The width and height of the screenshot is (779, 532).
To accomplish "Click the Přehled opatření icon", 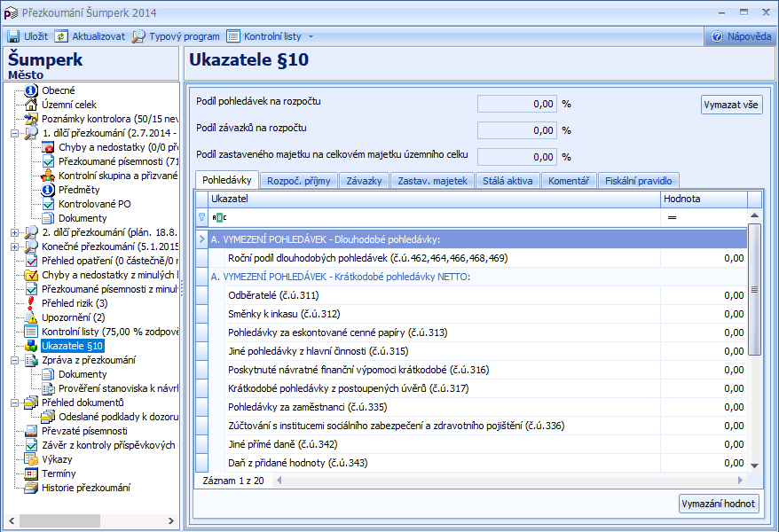I will [31, 261].
